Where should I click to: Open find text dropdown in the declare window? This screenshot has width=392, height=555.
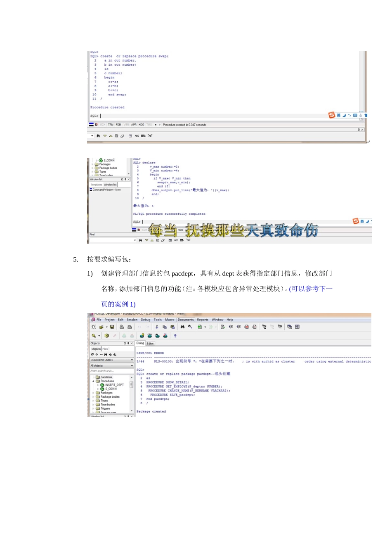pos(135,240)
